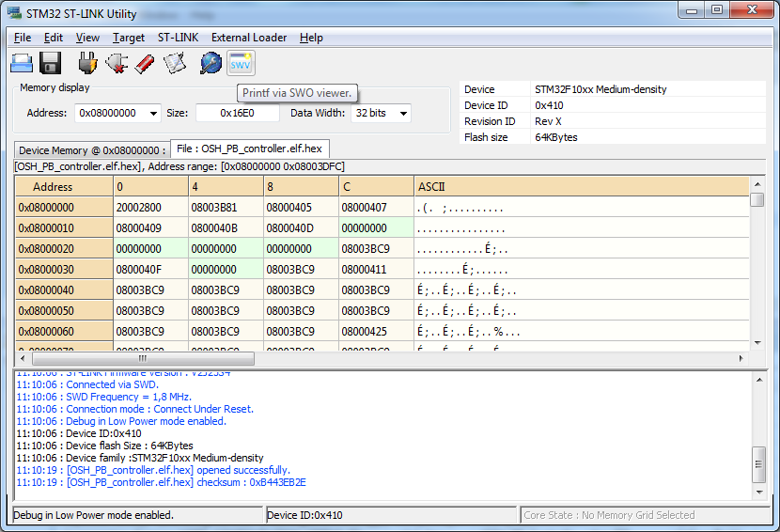Select memory cell 20002800 at address 0x08000000

139,207
